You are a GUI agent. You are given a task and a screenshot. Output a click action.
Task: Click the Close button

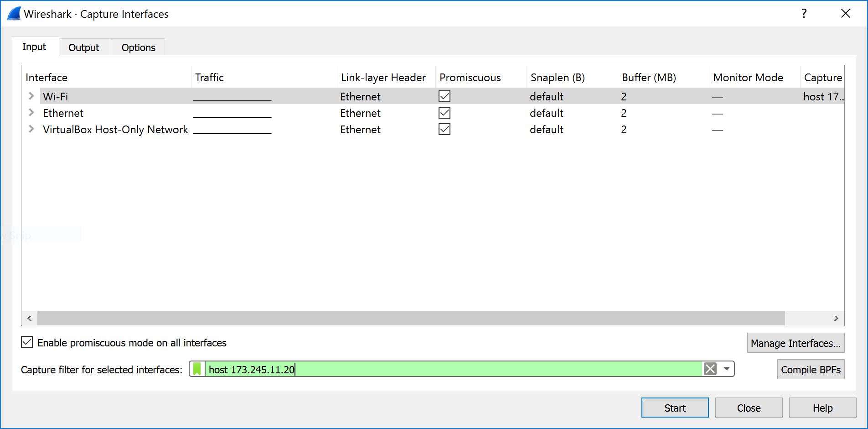pyautogui.click(x=749, y=408)
